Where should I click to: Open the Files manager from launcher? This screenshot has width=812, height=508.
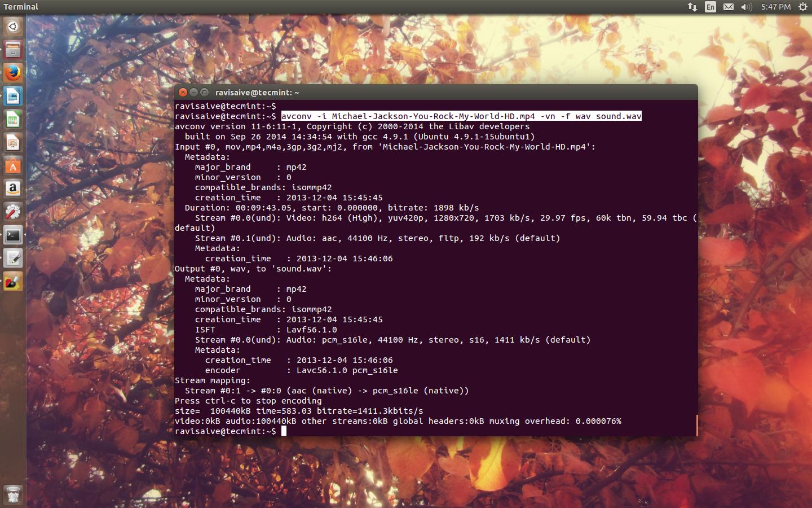[13, 50]
